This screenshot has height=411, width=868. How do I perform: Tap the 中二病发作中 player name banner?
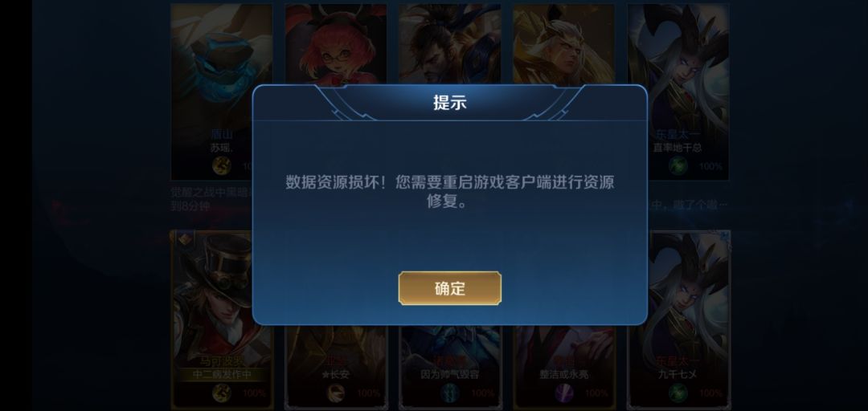point(222,375)
